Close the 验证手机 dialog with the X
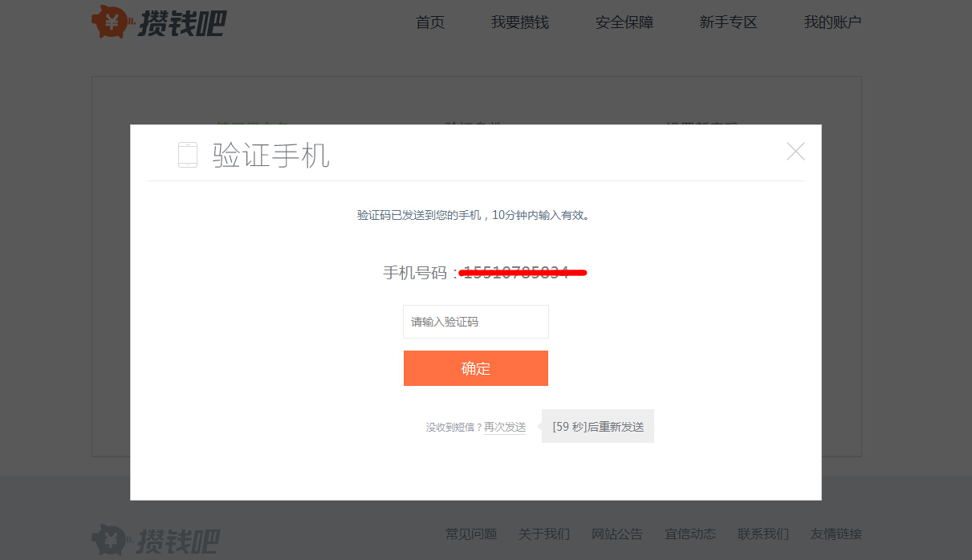The height and width of the screenshot is (560, 972). [795, 151]
